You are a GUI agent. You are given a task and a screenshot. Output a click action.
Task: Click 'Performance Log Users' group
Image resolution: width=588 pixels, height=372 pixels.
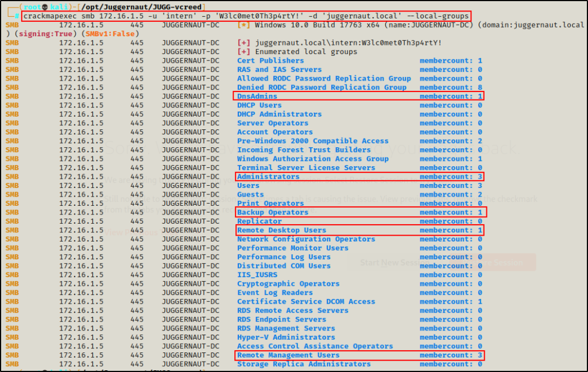coord(284,257)
